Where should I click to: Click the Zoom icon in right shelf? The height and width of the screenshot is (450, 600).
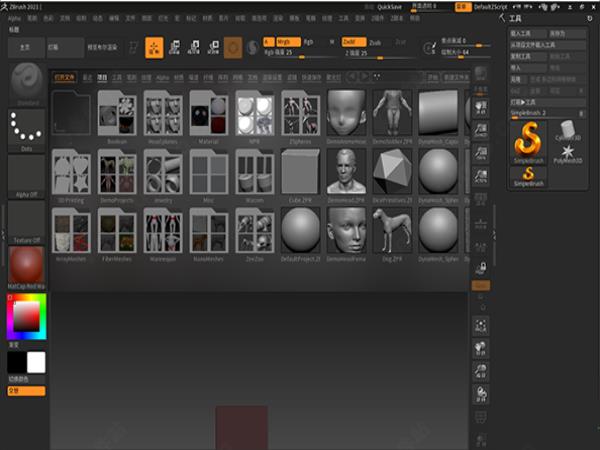point(481,130)
